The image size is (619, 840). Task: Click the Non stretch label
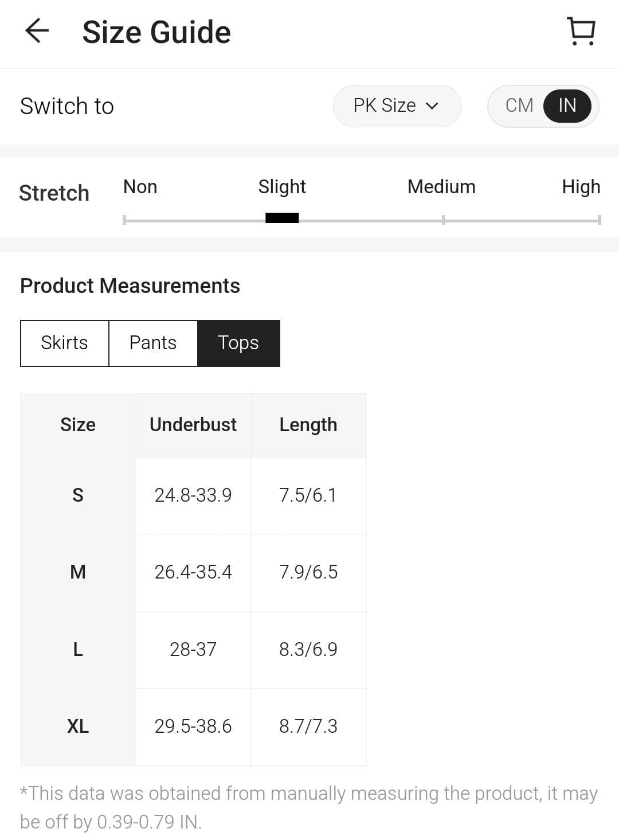[140, 187]
